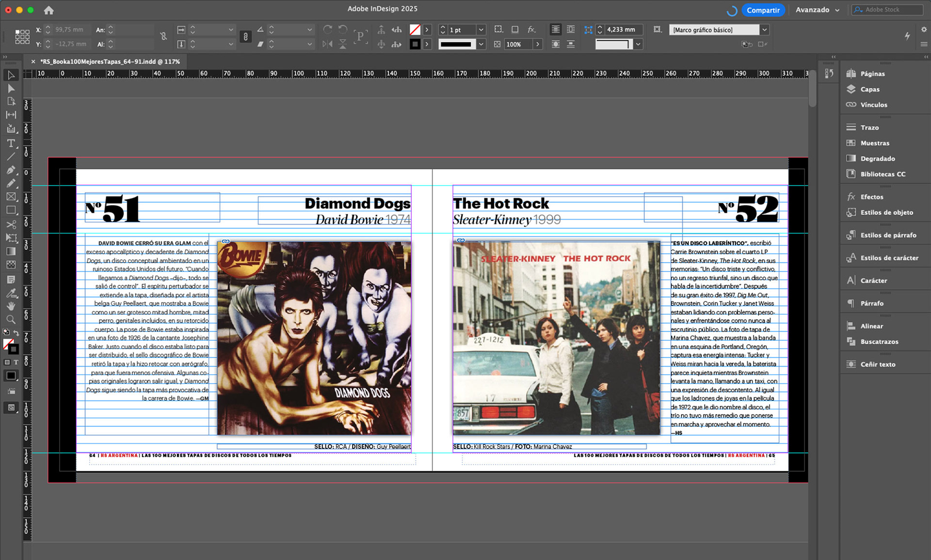This screenshot has width=931, height=560.
Task: Expand the Marco gráfico básico style dropdown
Action: (764, 30)
